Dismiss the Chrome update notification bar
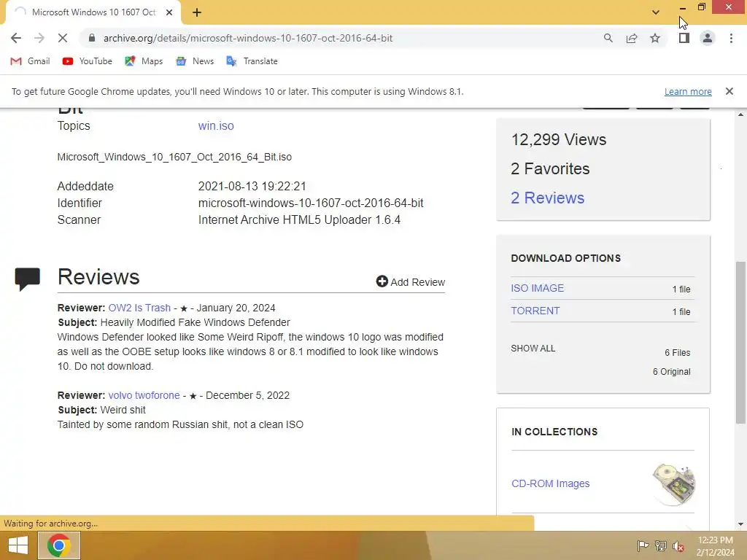This screenshot has width=747, height=560. (x=729, y=91)
